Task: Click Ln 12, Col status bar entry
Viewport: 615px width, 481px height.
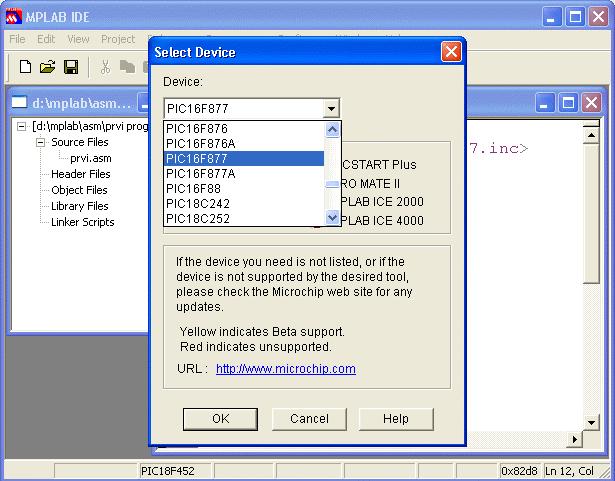Action: pyautogui.click(x=570, y=471)
